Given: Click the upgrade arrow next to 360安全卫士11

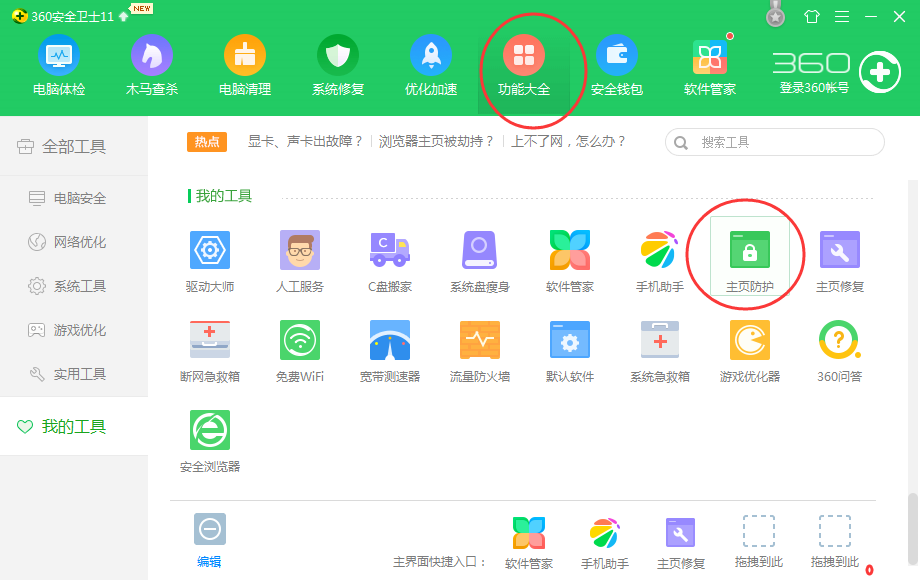Looking at the screenshot, I should click(123, 16).
